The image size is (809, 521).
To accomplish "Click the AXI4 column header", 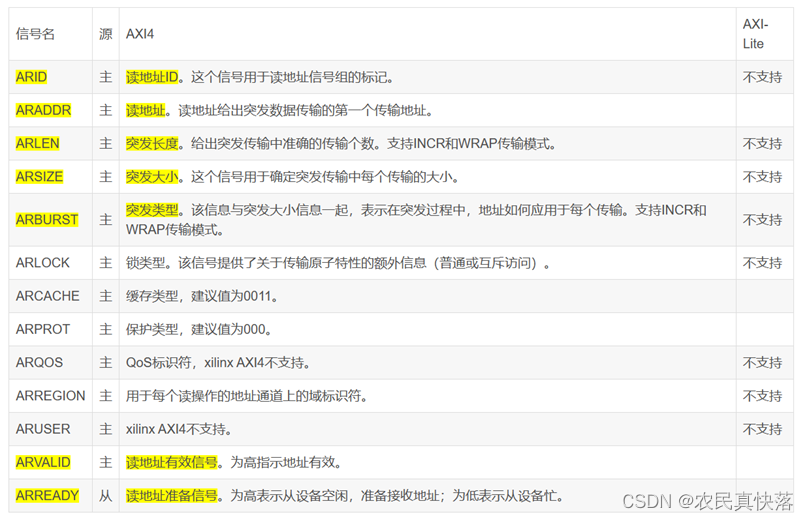I will point(141,34).
